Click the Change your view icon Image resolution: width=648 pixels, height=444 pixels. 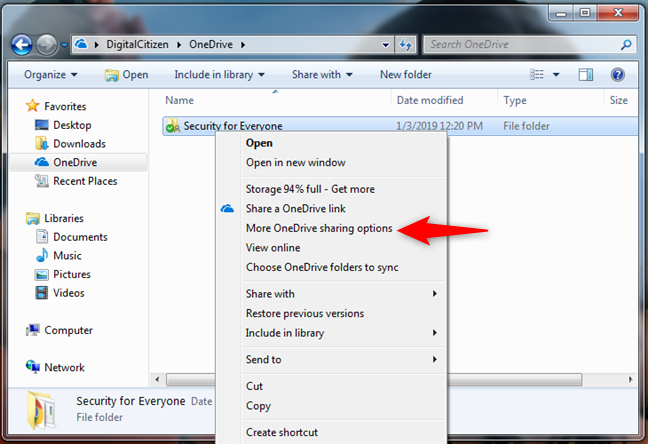[537, 74]
